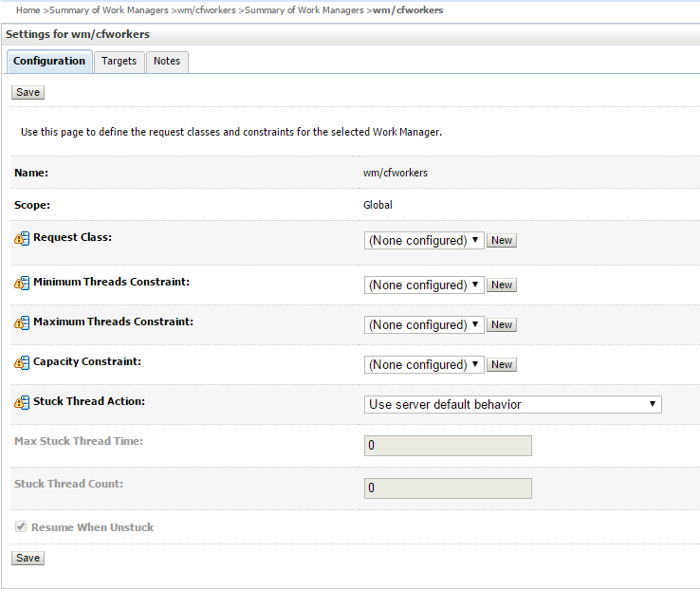Click the icon beside Request Class label
The width and height of the screenshot is (700, 589).
pos(22,238)
